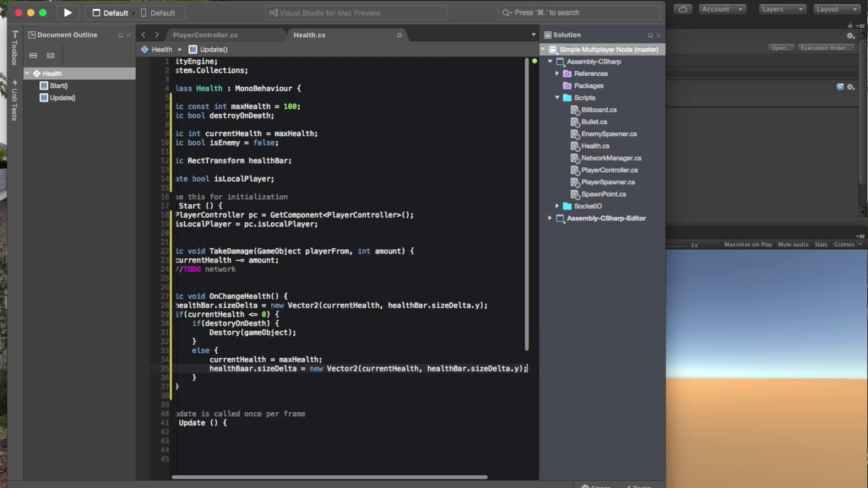Click Unity Execution Order... button
Viewport: 868px width, 488px height.
tap(825, 48)
